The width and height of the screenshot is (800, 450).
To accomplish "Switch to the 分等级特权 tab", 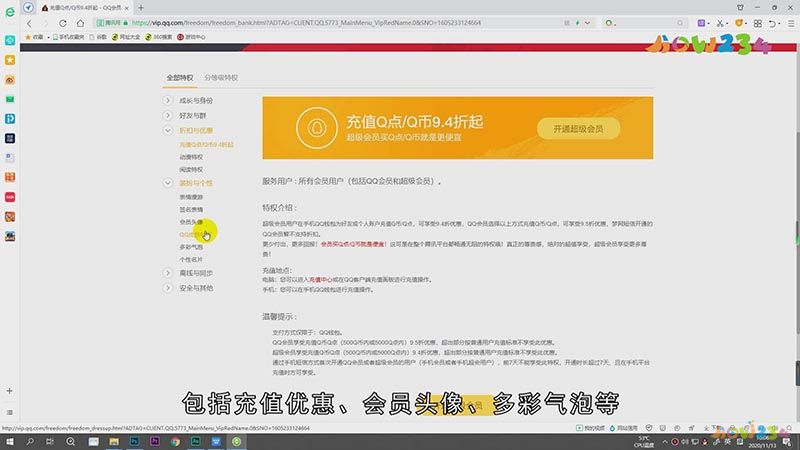I will [221, 78].
